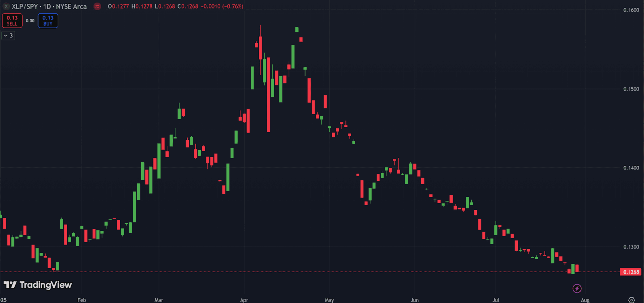The image size is (644, 303).
Task: Click the red approximate-data status icon
Action: tap(97, 6)
